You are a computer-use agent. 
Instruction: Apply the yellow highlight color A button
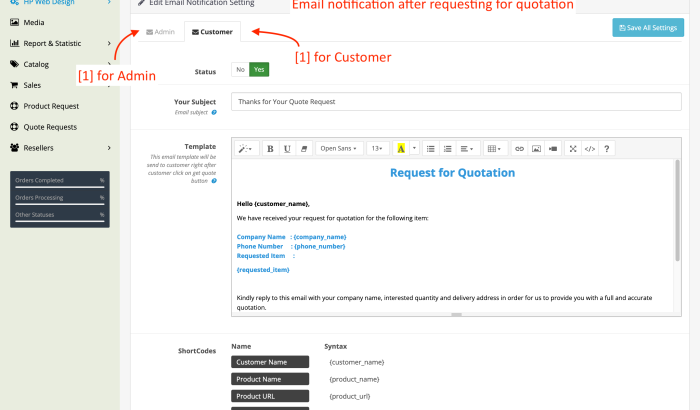point(401,149)
